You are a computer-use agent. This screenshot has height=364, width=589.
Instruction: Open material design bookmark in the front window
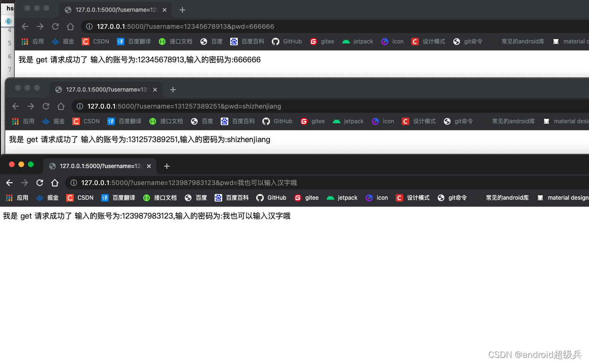pos(563,198)
